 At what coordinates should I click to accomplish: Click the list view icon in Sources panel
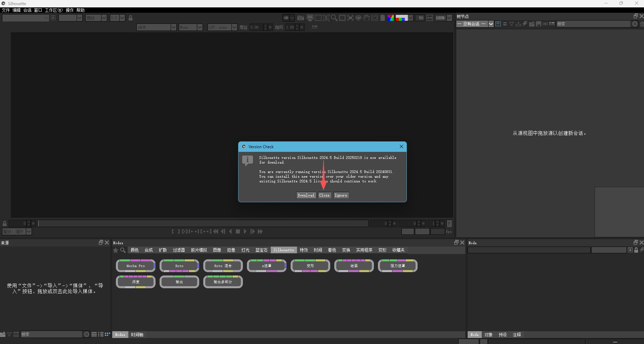(x=94, y=334)
